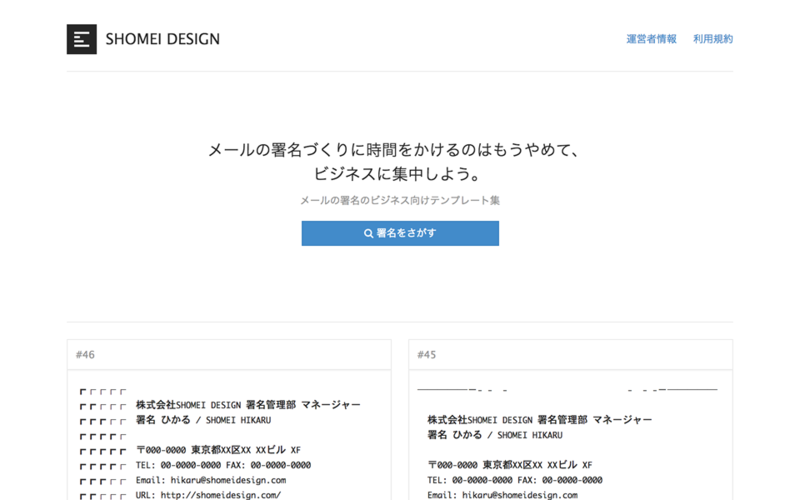
Task: Click 署名 ひかる / SHOMEI HIKARU in #46
Action: [x=203, y=420]
